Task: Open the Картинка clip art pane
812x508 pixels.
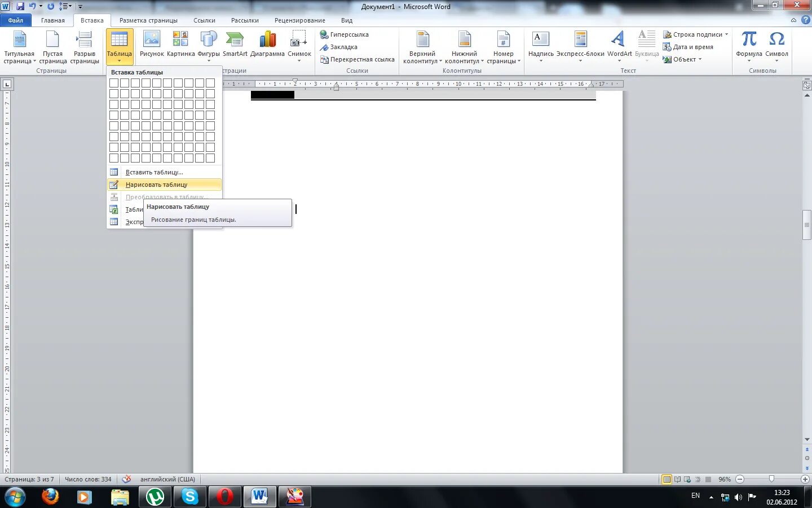Action: (180, 45)
